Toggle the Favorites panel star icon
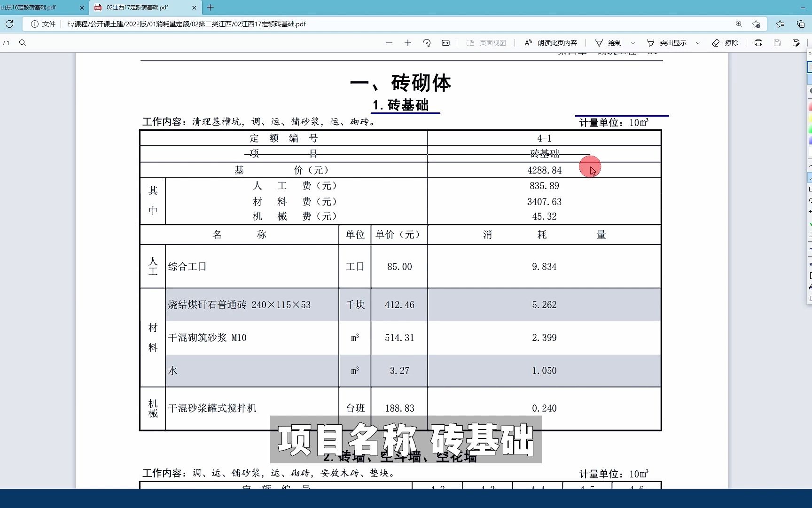The width and height of the screenshot is (812, 508). [781, 24]
